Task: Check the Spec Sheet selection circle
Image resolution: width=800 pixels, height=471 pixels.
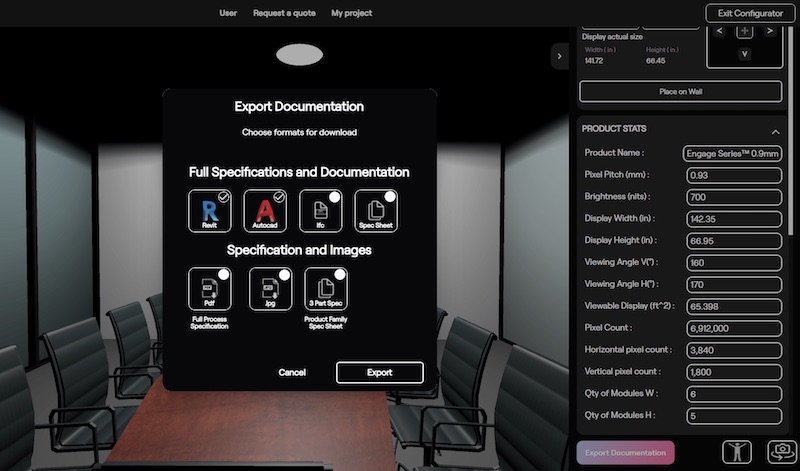Action: 390,197
